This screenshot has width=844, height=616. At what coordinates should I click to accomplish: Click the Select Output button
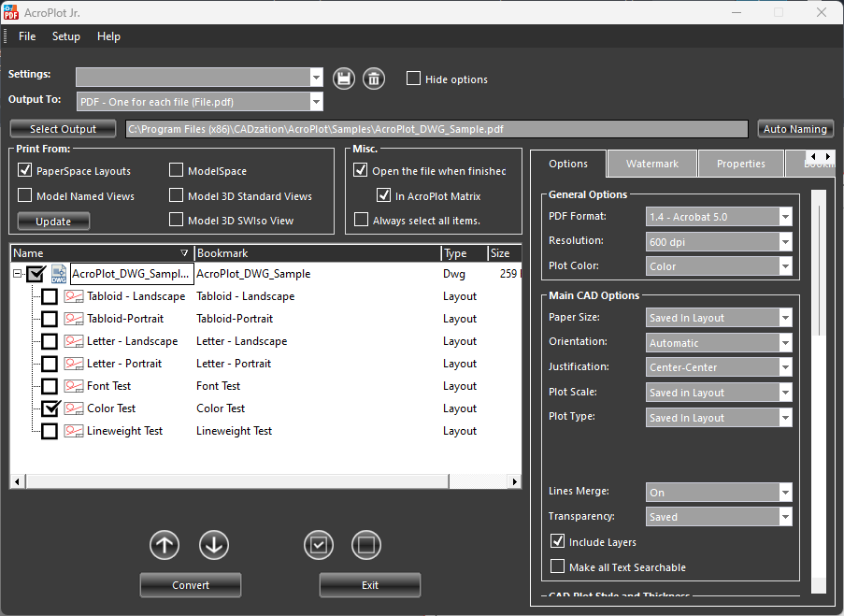(63, 129)
